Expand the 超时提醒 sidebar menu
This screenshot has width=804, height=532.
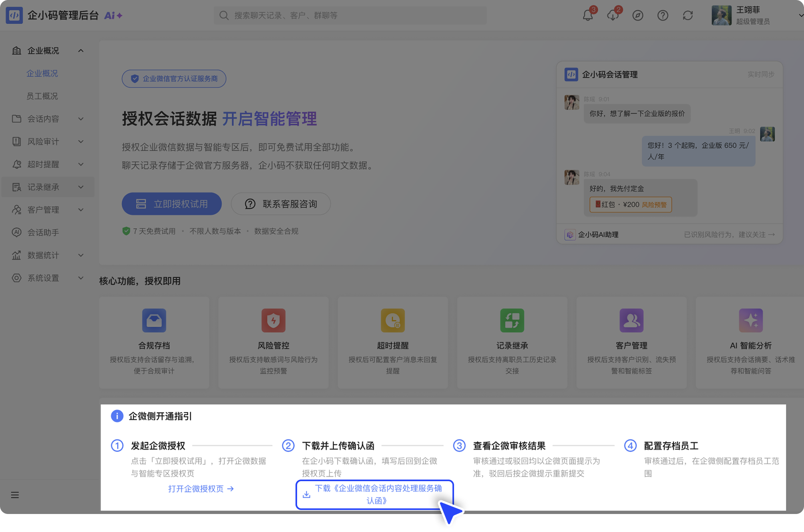pyautogui.click(x=81, y=165)
